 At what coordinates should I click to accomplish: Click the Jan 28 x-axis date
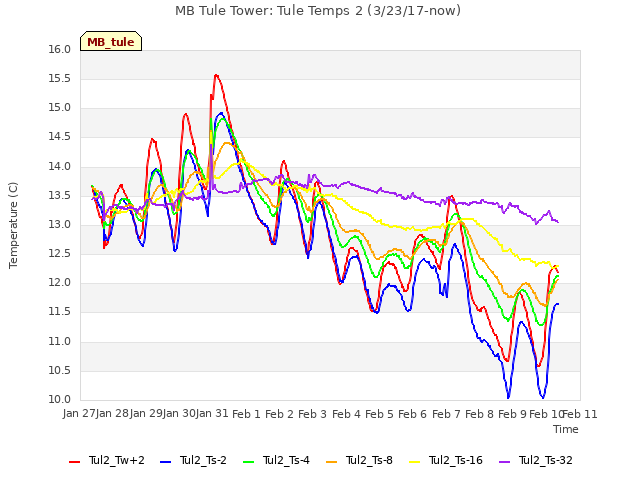tap(113, 413)
